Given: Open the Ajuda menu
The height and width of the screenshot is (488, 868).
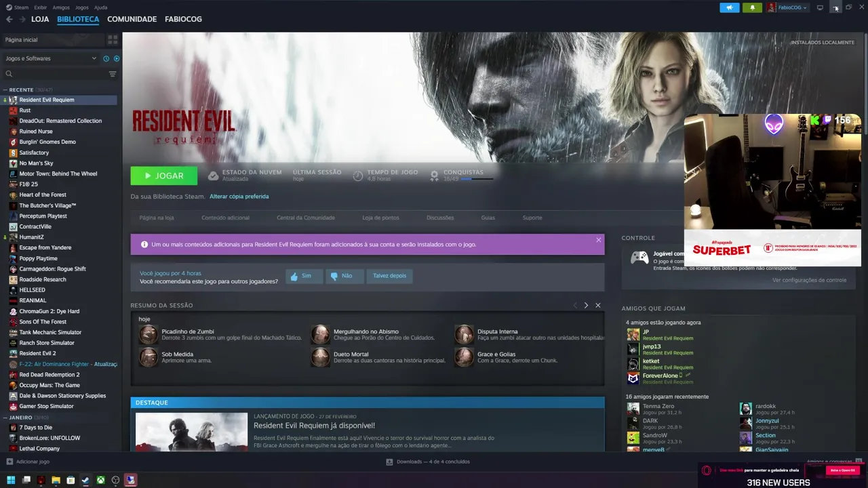Looking at the screenshot, I should click(x=100, y=7).
